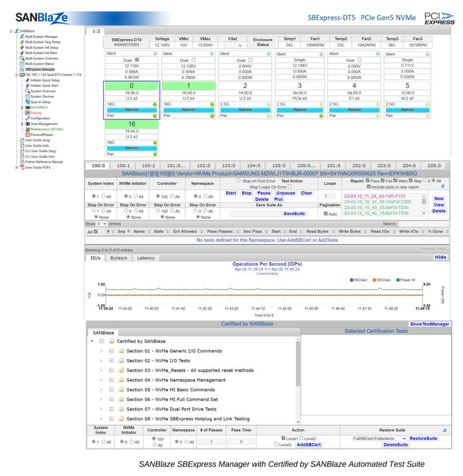Click the SaveSuite link
The image size is (463, 476).
point(294,214)
